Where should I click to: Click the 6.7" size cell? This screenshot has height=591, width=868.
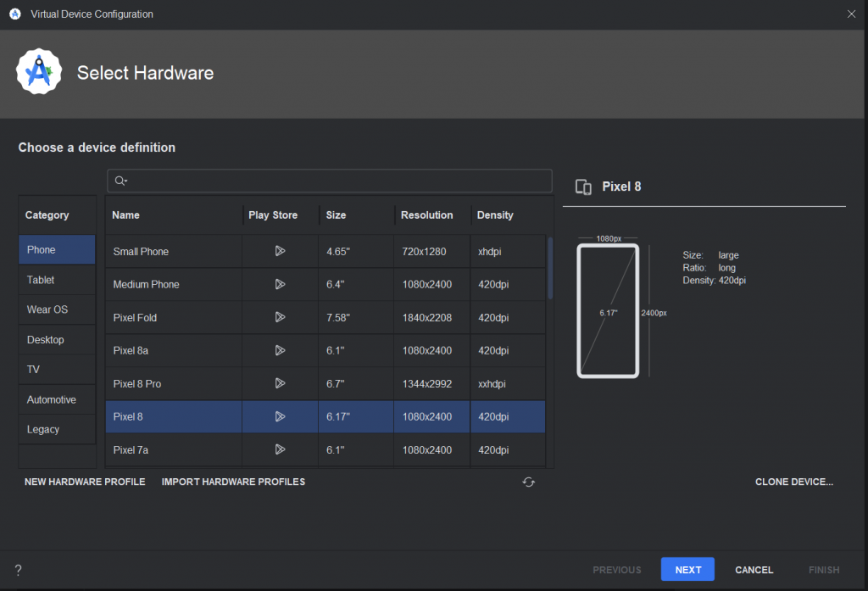pos(356,384)
